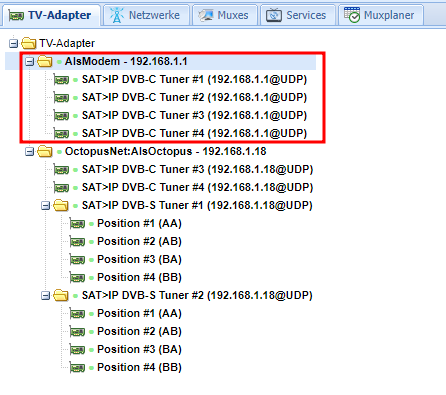Collapse the root TV-Adapter tree node
Screen dimensions: 446x395
[13, 43]
